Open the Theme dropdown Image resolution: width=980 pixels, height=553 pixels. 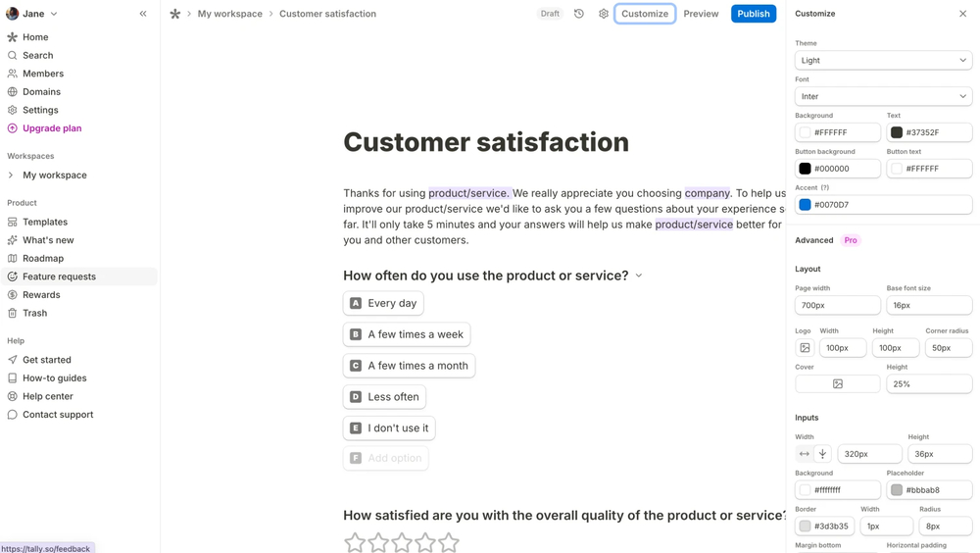pos(883,61)
